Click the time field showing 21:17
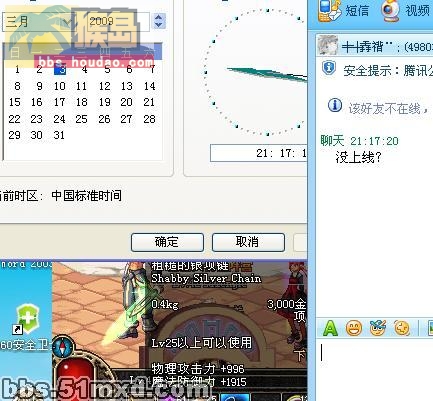This screenshot has height=401, width=433. click(x=258, y=153)
